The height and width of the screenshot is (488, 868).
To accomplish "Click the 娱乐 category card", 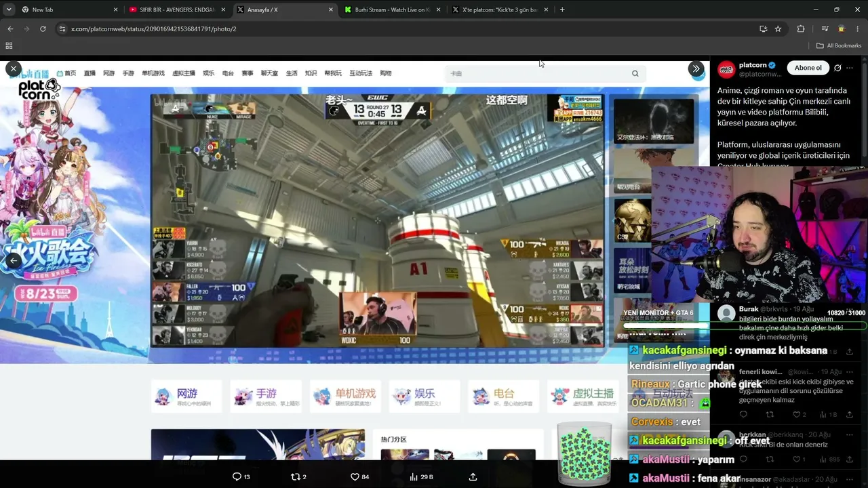I will (425, 396).
